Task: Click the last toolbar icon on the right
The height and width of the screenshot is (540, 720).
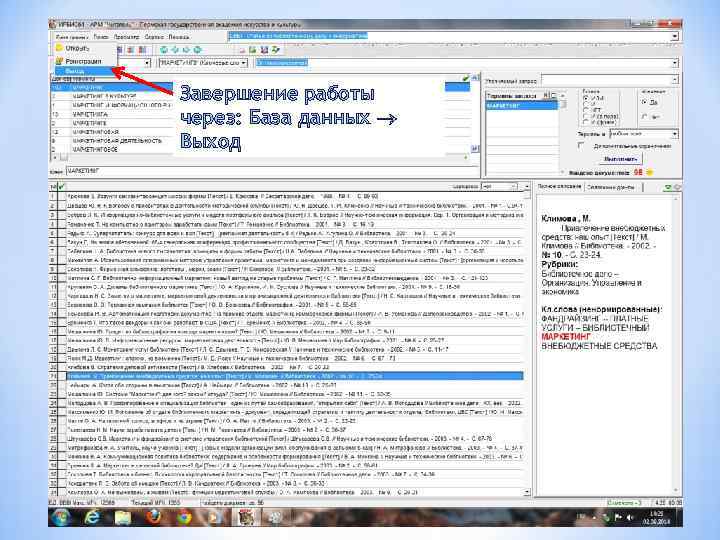Action: pyautogui.click(x=276, y=50)
